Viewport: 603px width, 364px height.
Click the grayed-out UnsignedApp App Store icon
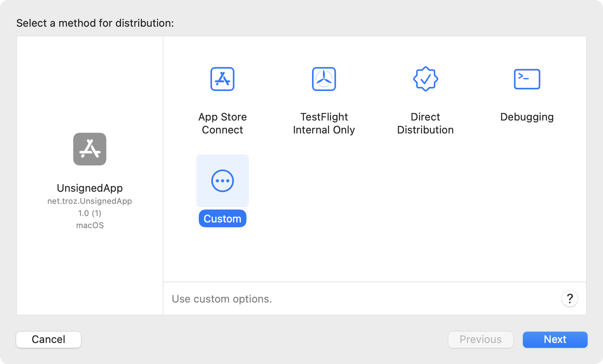[x=89, y=149]
